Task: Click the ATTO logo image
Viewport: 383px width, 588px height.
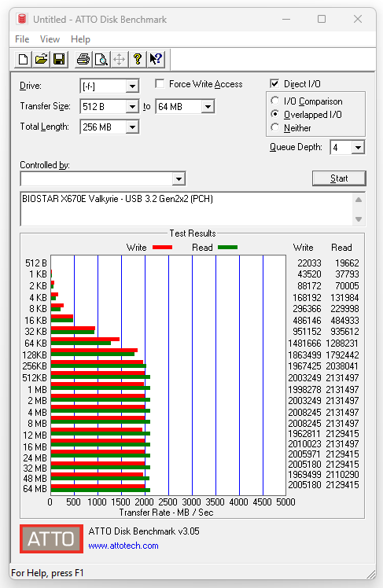Action: [51, 539]
